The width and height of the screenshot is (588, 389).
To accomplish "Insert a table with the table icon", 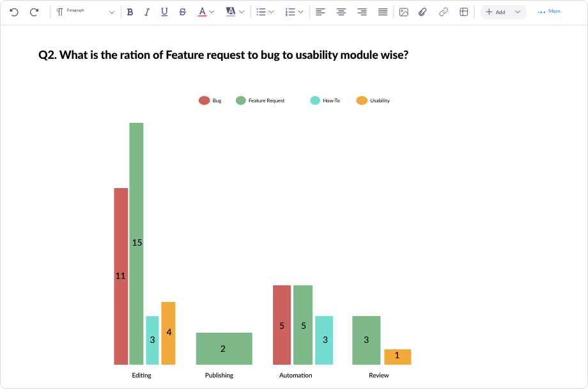I will [x=463, y=12].
